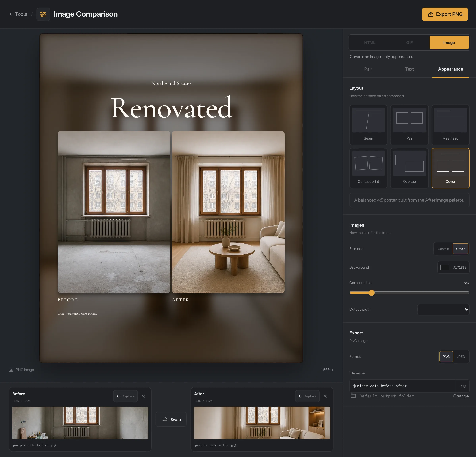The width and height of the screenshot is (476, 457).
Task: Click the picture icon beside PNG image
Action: coord(11,370)
